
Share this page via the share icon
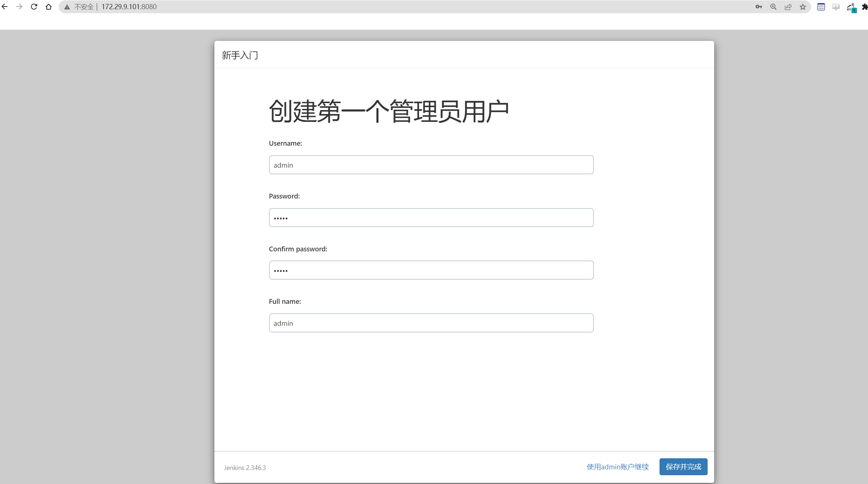click(788, 7)
